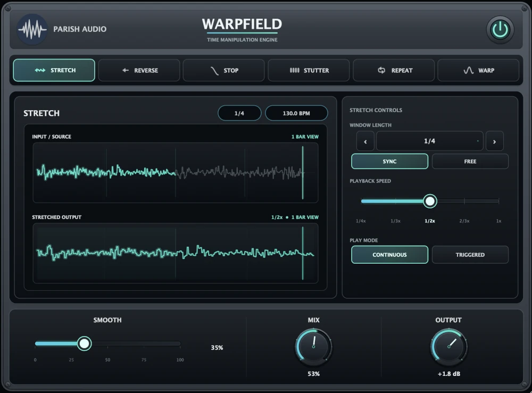Click the SMOOTH 35% value readout
Screen dimensions: 532x393
[x=217, y=348]
